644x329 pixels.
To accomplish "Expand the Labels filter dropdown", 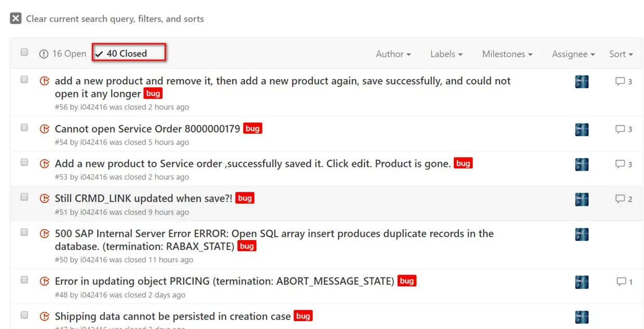I will [x=446, y=54].
